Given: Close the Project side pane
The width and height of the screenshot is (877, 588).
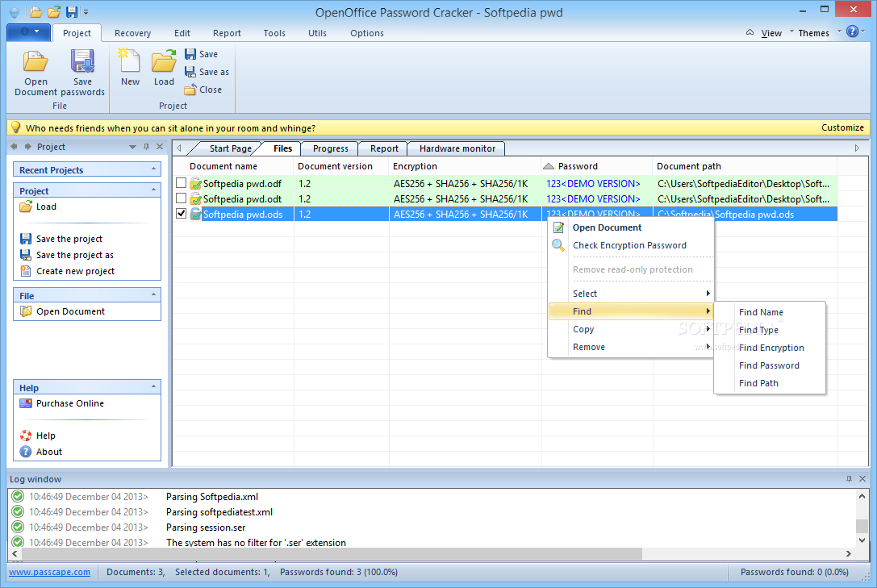Looking at the screenshot, I should click(160, 147).
